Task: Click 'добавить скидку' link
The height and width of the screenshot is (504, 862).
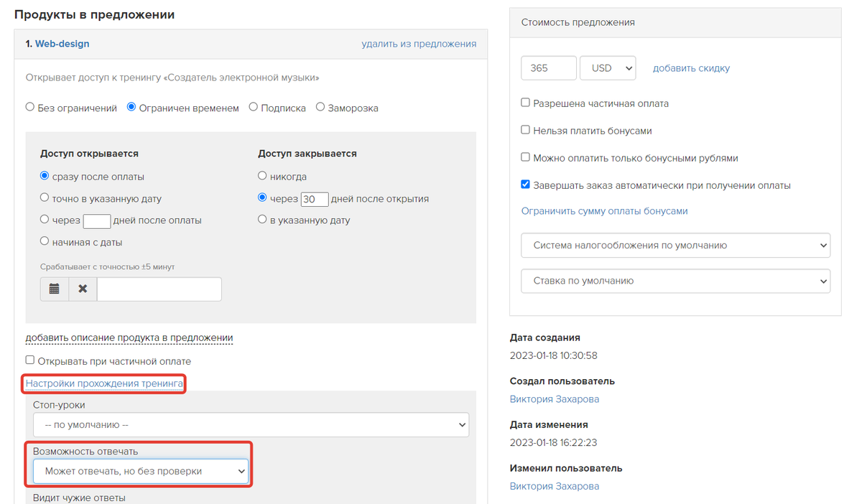Action: coord(691,68)
